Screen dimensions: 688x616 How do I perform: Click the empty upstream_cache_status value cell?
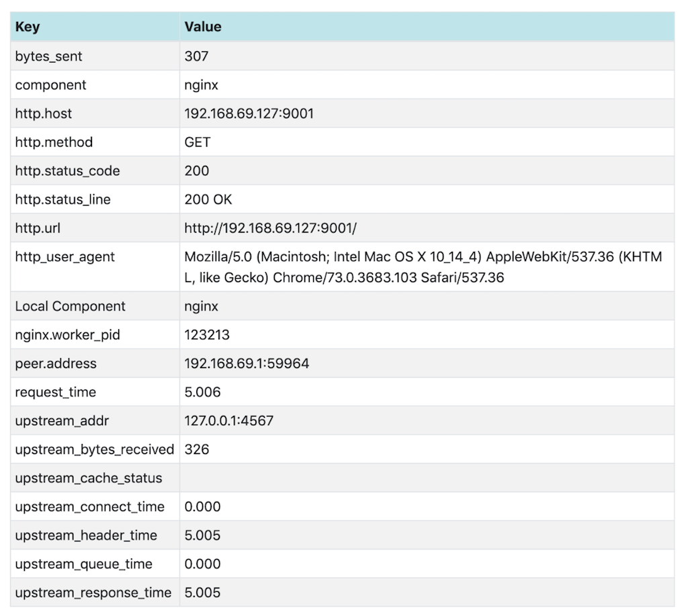(427, 478)
